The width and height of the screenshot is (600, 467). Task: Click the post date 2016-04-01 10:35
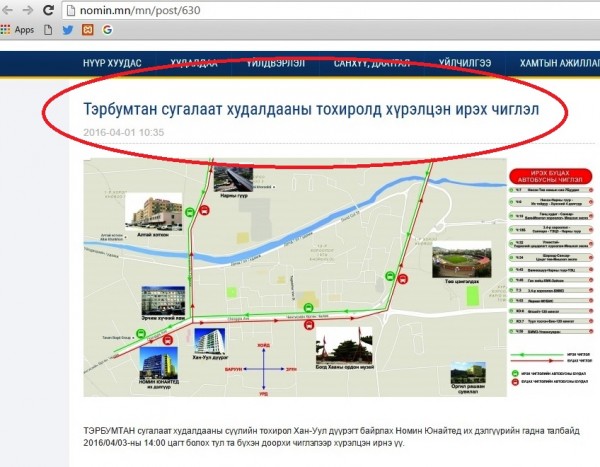[124, 132]
